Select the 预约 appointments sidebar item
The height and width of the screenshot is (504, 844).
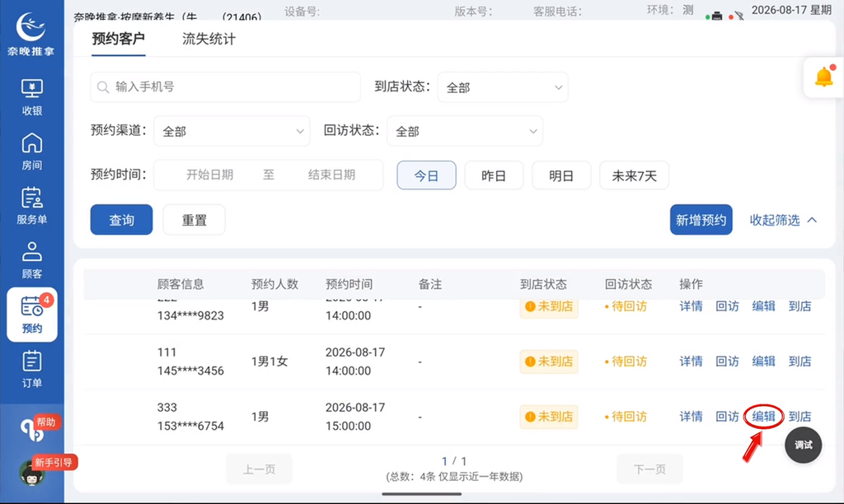[32, 315]
